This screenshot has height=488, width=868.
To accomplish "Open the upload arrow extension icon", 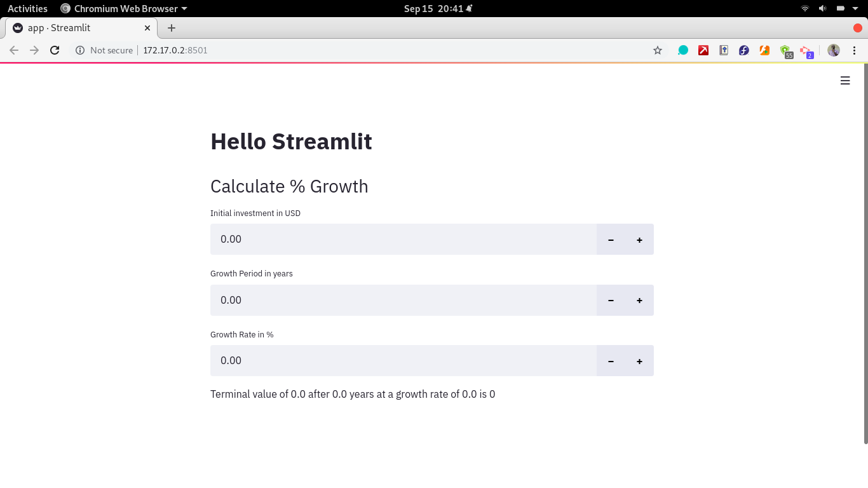I will (724, 50).
